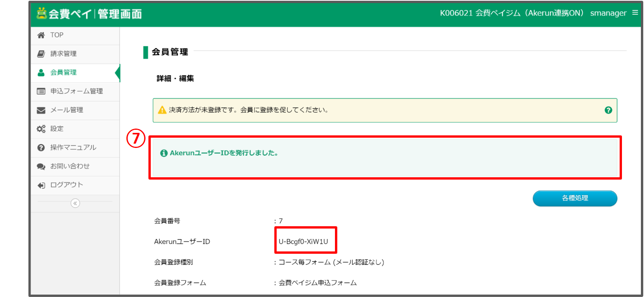Select メール管理 from the sidebar
644x297 pixels.
[x=67, y=110]
